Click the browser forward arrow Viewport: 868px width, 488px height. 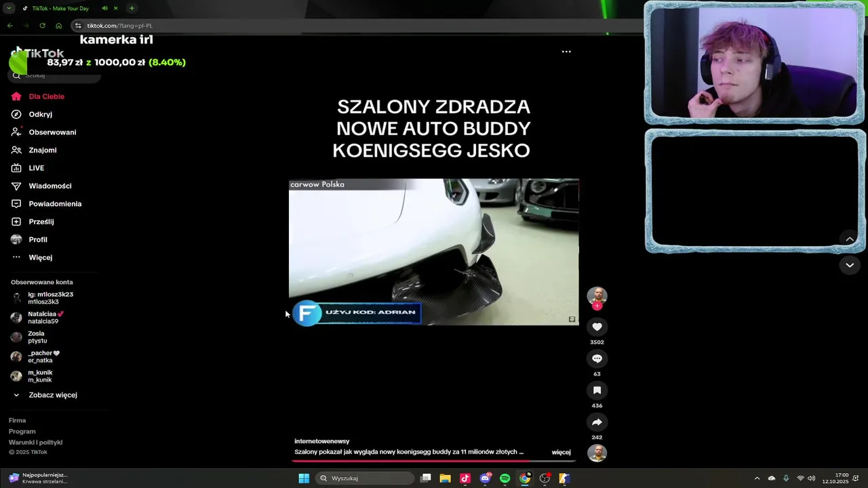click(x=26, y=26)
